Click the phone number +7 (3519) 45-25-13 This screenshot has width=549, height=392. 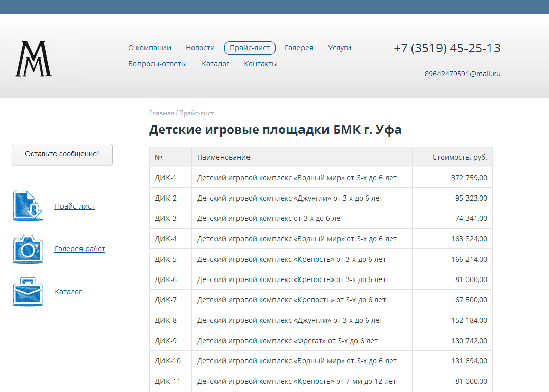click(x=447, y=48)
